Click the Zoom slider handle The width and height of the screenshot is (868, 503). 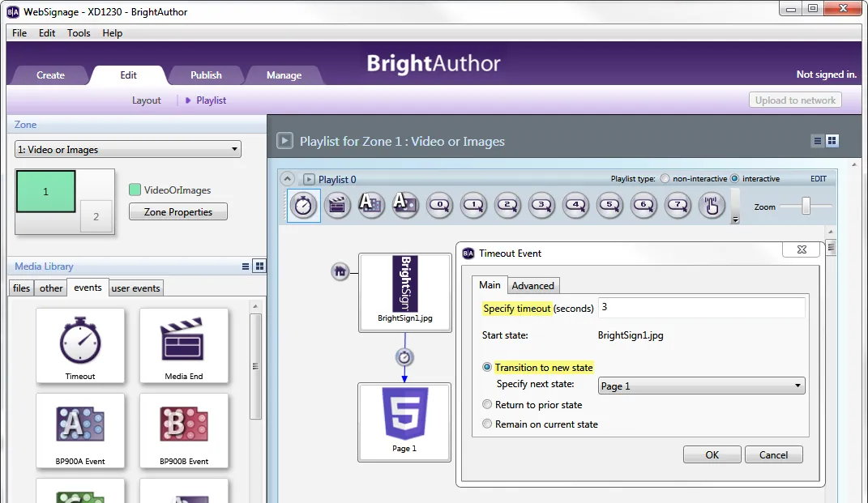click(x=806, y=206)
